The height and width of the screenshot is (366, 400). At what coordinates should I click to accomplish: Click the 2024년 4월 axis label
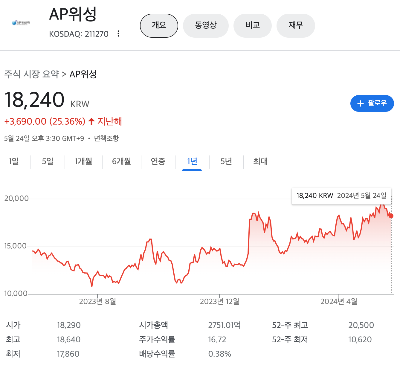pyautogui.click(x=339, y=302)
